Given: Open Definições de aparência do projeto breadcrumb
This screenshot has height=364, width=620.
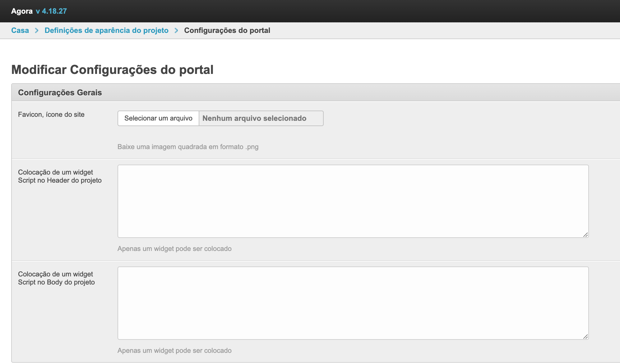Looking at the screenshot, I should pos(106,30).
